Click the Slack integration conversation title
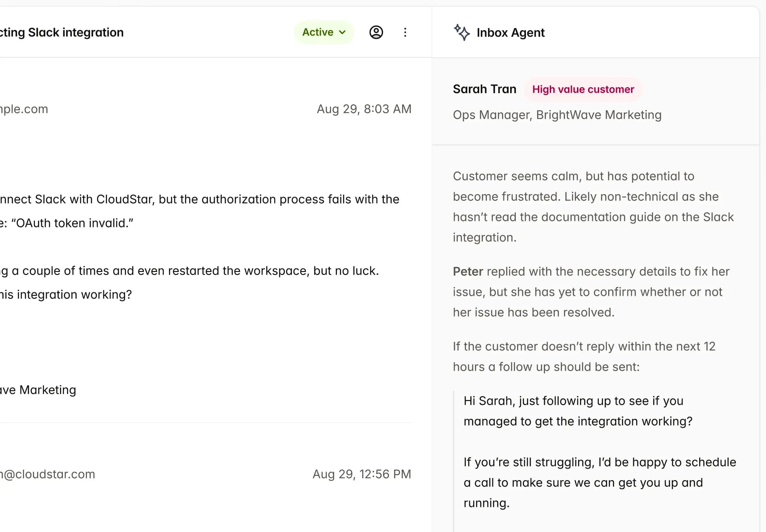The image size is (766, 532). click(62, 32)
